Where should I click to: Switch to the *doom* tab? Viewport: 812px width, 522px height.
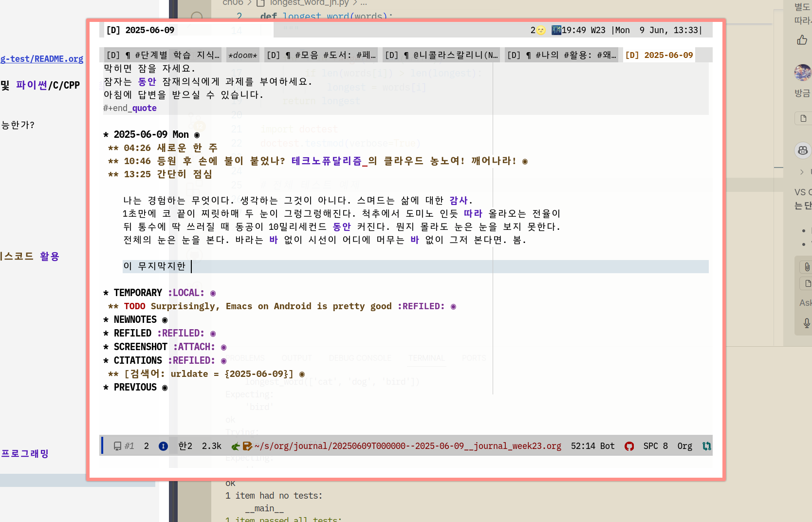pos(242,56)
